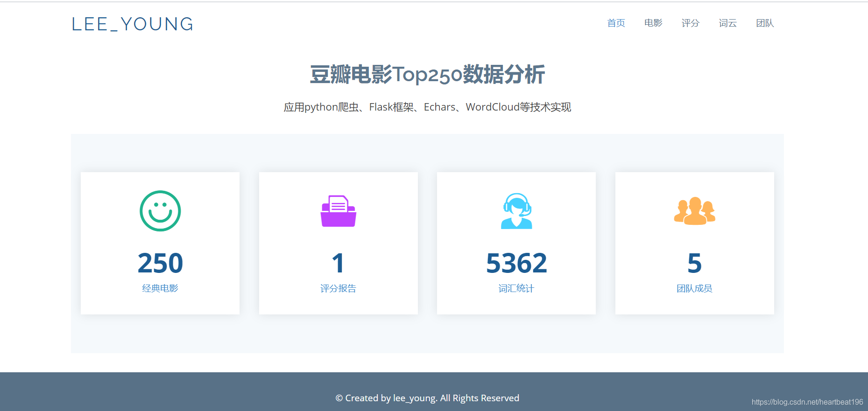The image size is (868, 411).
Task: Visit the 团队成员 link
Action: (x=695, y=288)
